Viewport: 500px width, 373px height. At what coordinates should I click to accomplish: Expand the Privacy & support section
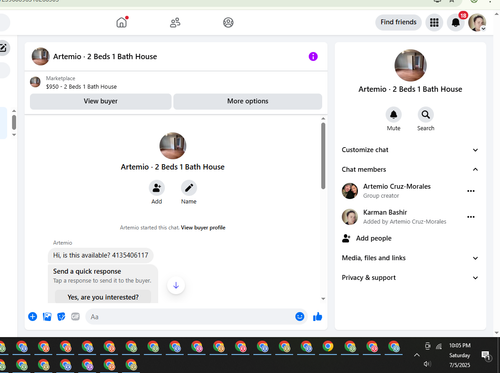point(410,277)
